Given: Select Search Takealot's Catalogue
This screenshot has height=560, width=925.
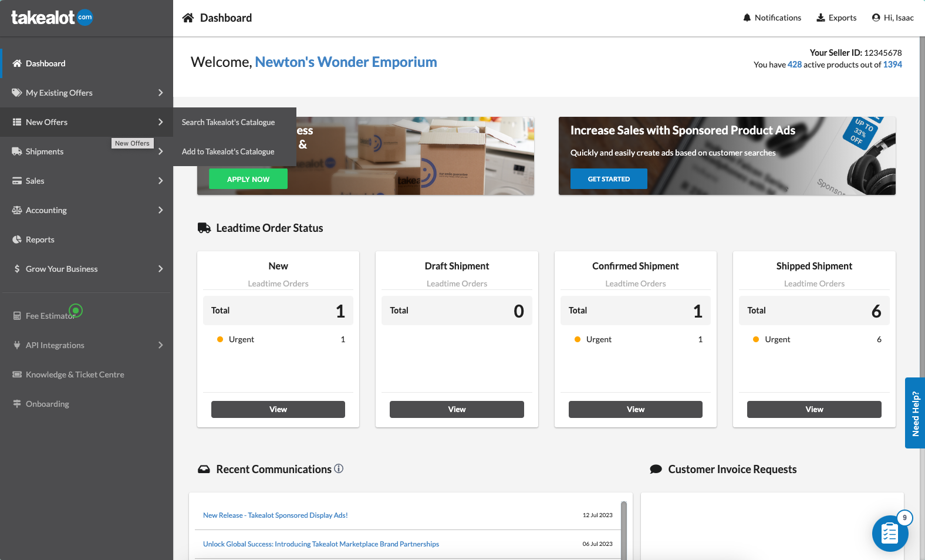Looking at the screenshot, I should click(x=228, y=122).
